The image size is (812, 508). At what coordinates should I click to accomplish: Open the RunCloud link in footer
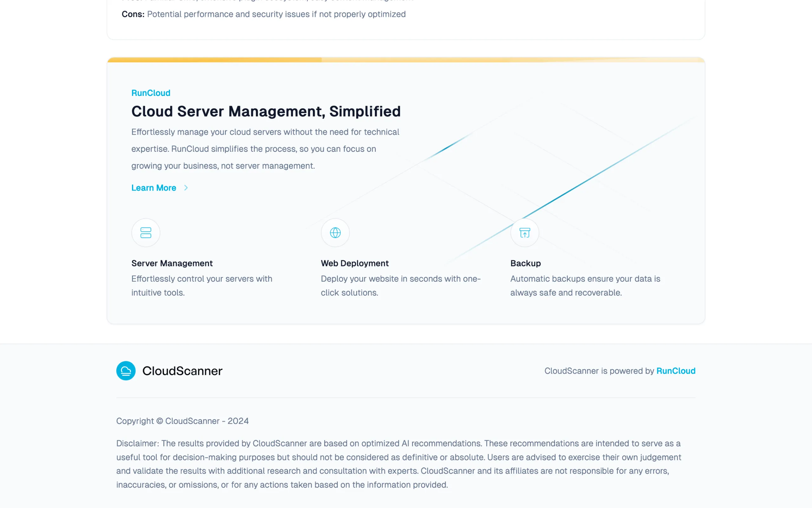pos(676,371)
